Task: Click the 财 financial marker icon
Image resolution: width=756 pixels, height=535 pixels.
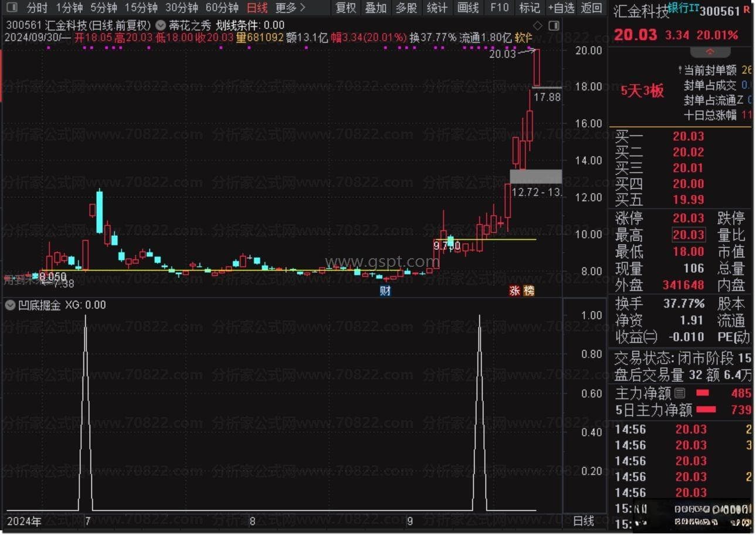Action: point(385,291)
